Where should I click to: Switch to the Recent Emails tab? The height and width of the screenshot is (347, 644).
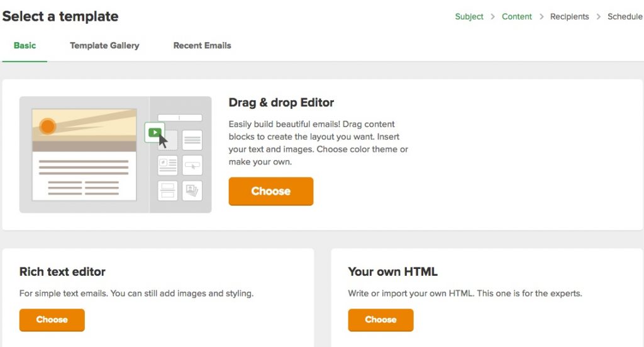[x=202, y=45]
